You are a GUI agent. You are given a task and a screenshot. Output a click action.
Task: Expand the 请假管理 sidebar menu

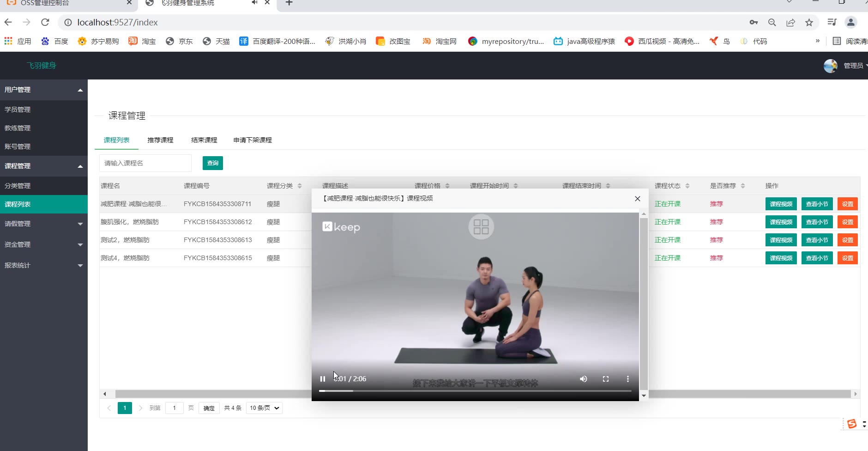click(x=44, y=224)
